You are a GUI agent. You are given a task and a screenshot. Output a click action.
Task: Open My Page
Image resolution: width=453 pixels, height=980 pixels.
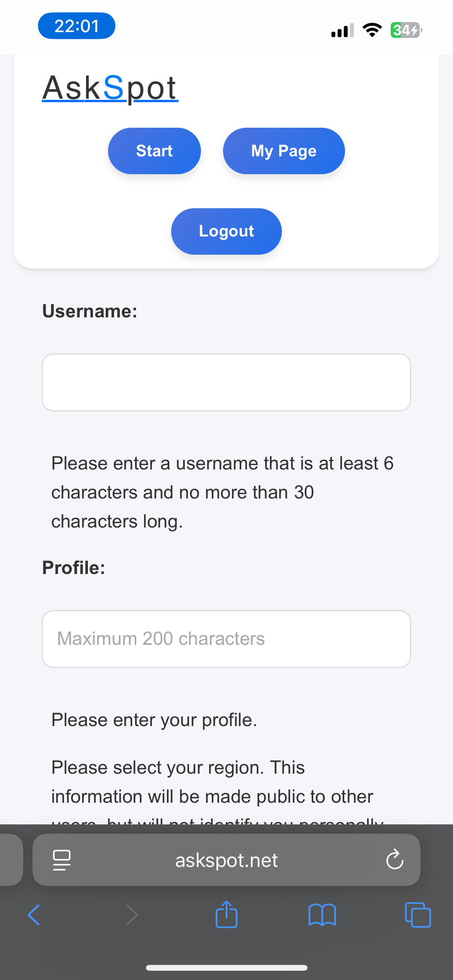284,151
